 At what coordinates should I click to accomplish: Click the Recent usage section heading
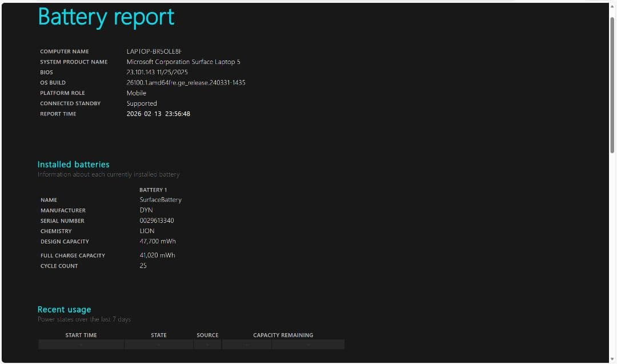tap(64, 310)
